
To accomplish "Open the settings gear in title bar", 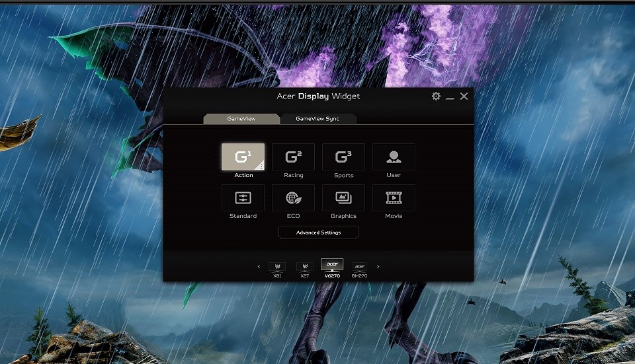I will coord(436,96).
